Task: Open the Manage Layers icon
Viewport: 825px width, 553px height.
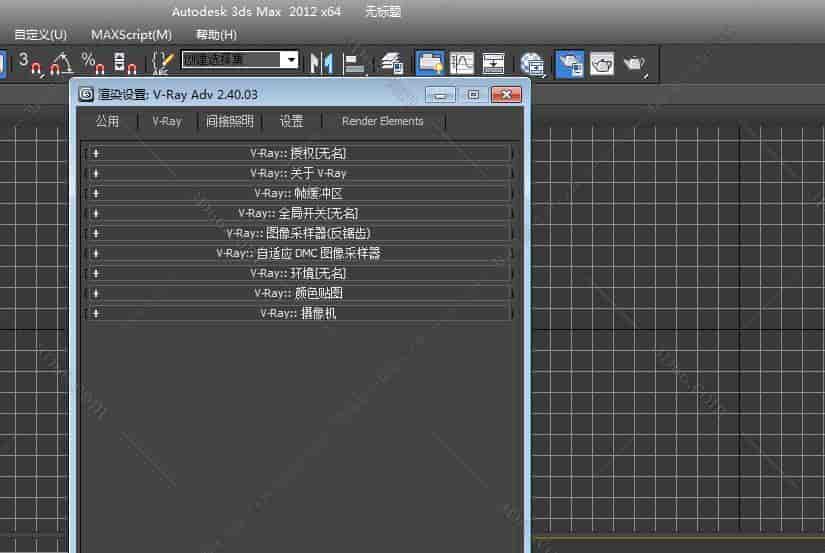Action: pos(392,63)
